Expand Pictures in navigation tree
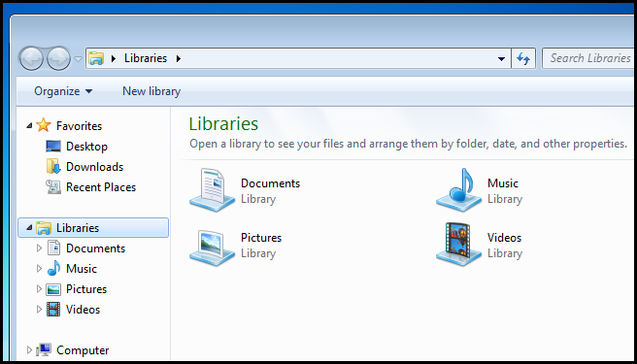The image size is (637, 364). (x=39, y=289)
